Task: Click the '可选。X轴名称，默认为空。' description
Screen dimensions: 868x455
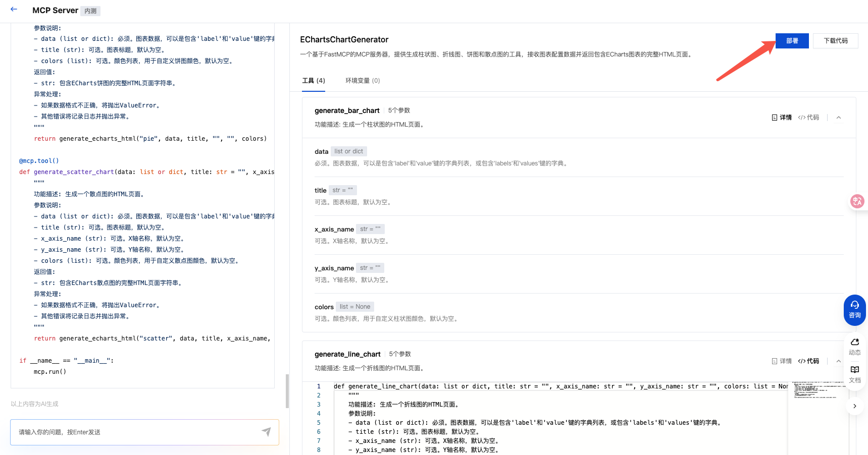Action: pos(353,241)
